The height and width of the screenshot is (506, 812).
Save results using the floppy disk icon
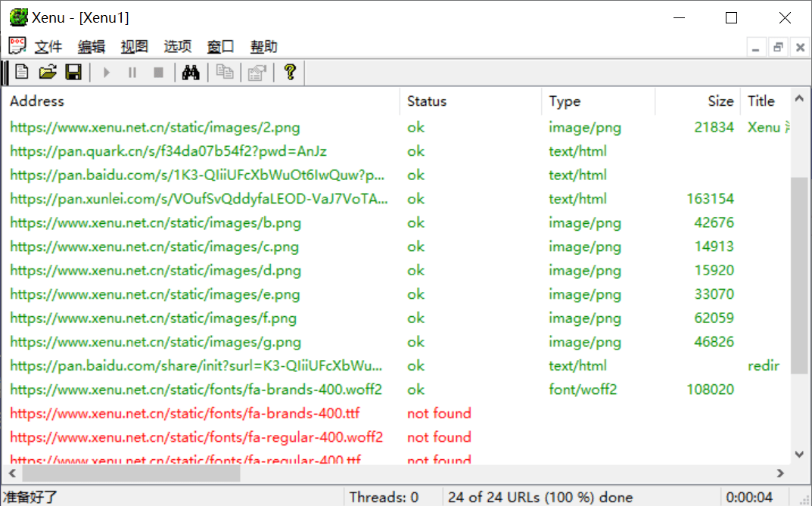tap(73, 72)
